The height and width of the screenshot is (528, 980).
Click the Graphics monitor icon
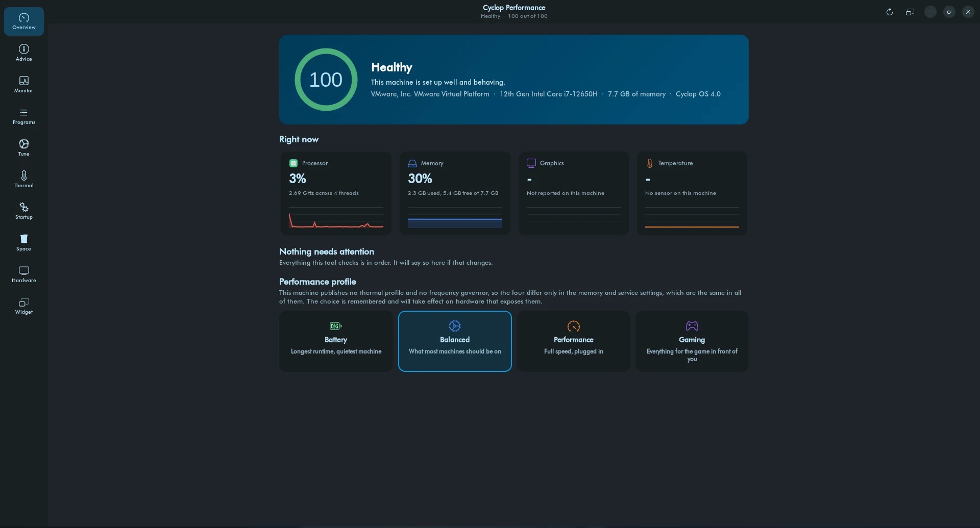tap(531, 163)
